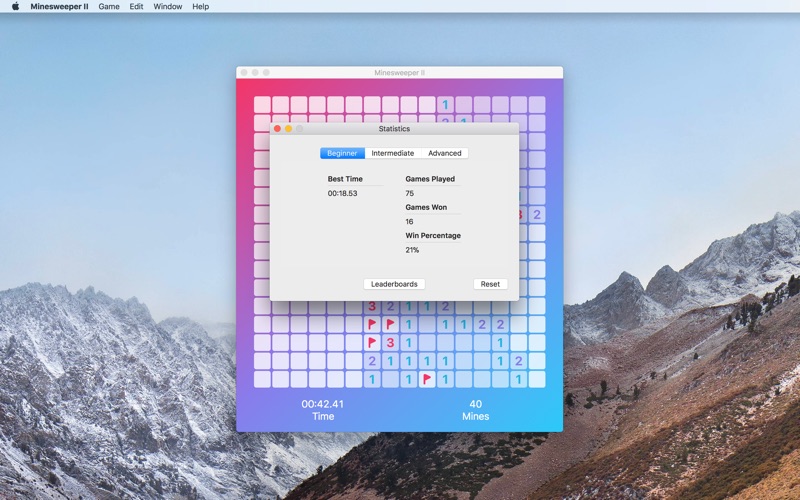Open Leaderboards from the Statistics window

coord(394,284)
